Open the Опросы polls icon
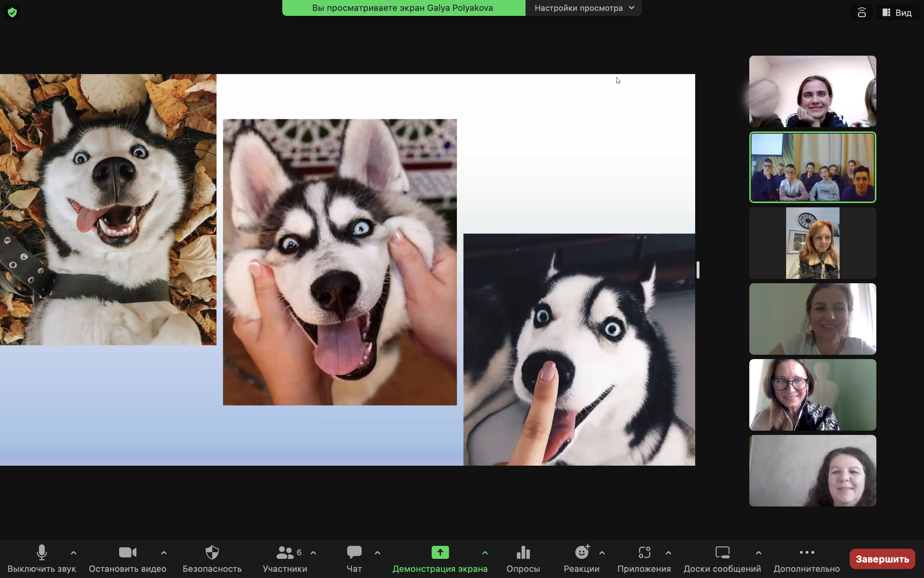924x578 pixels. 523,558
